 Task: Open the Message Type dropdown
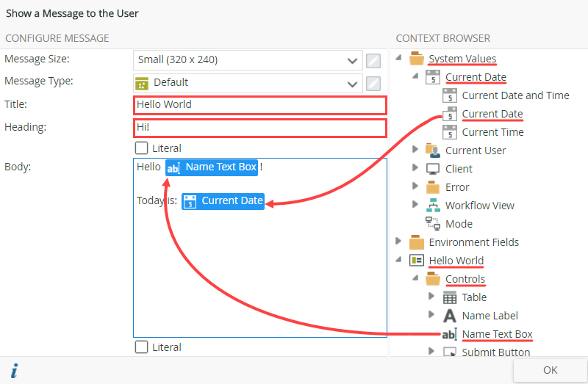351,82
